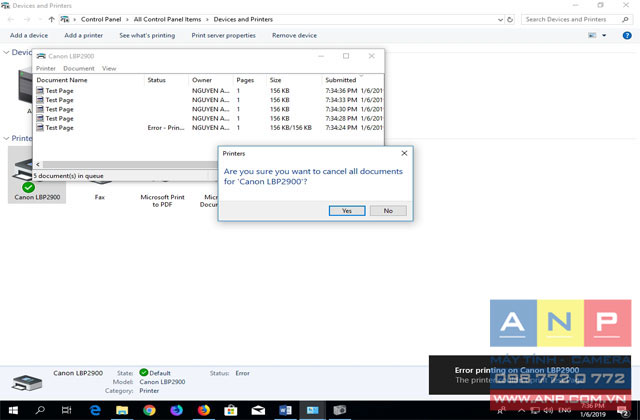Switch to Word on taskbar
This screenshot has height=420, width=640.
click(x=285, y=410)
